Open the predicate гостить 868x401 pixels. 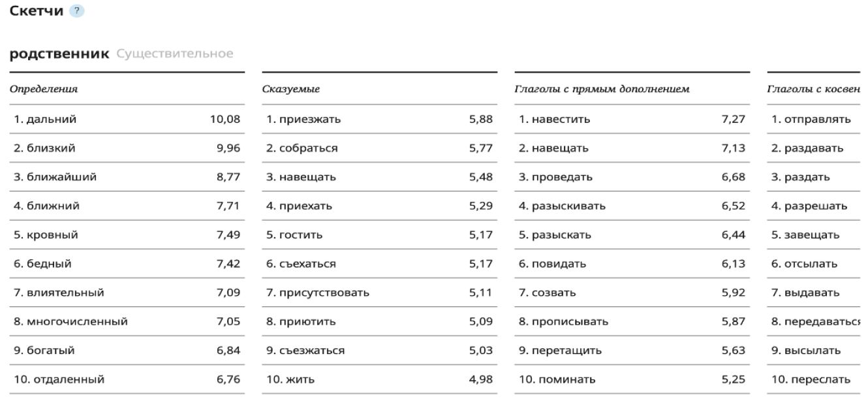point(301,235)
